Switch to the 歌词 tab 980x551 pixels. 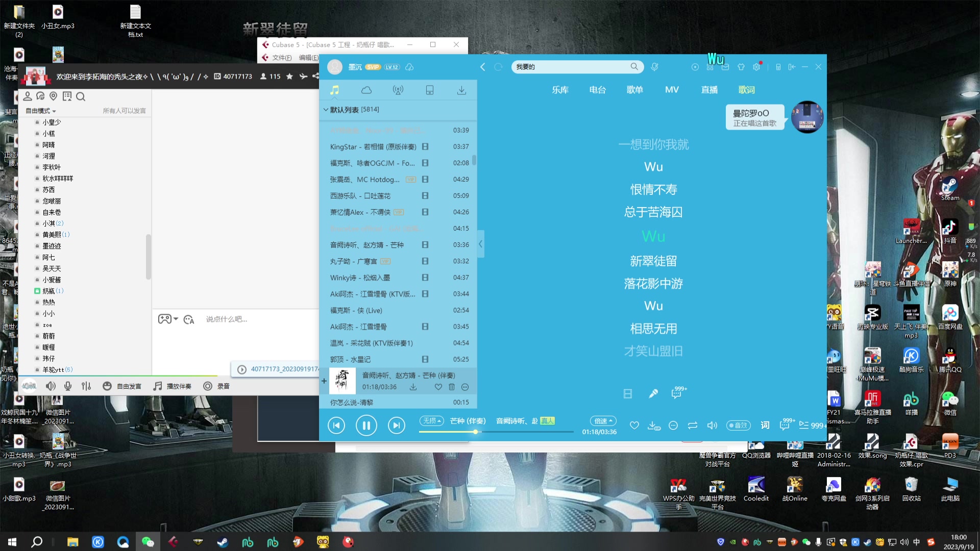coord(747,90)
